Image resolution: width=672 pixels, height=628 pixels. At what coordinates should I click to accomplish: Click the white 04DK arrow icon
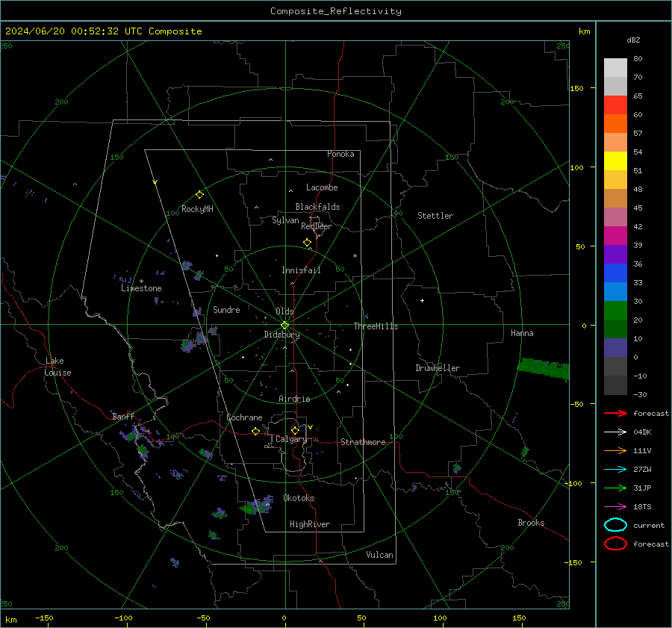coord(615,432)
